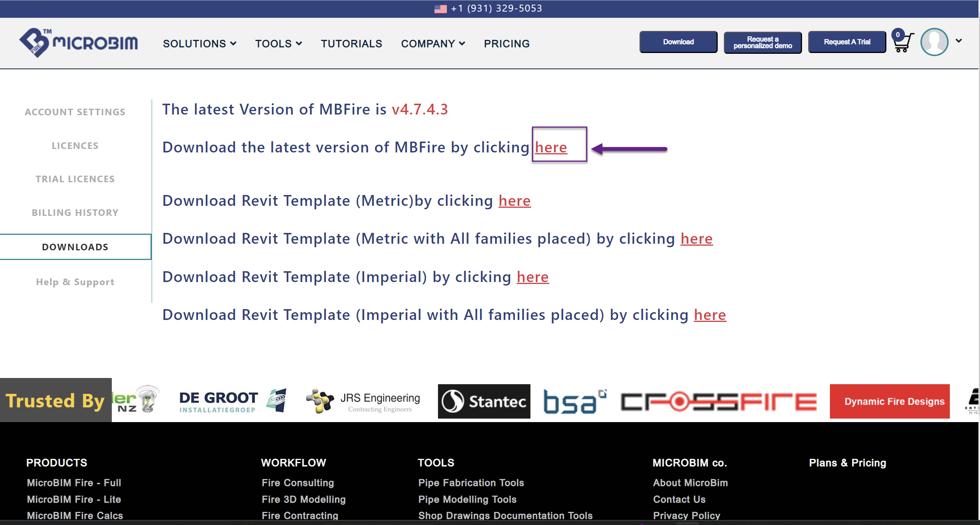Viewport: 980px width, 525px height.
Task: Click the Crossfire logo
Action: (719, 402)
